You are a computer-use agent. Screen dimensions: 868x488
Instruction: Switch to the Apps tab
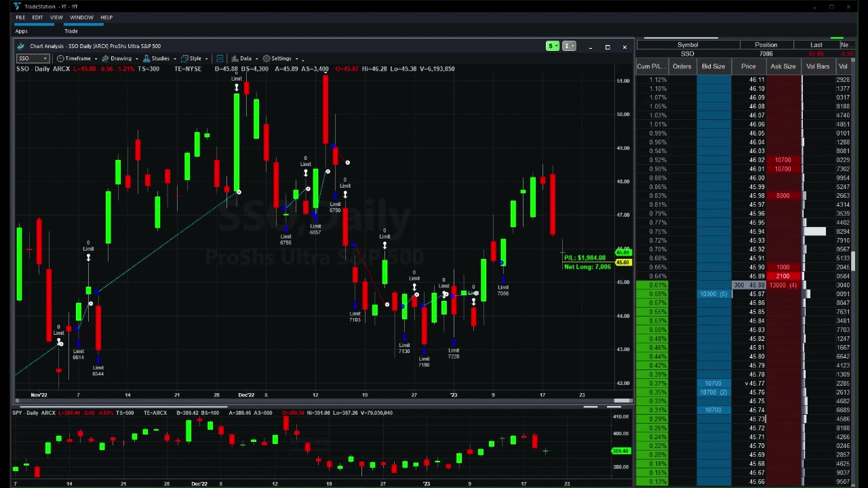(x=21, y=31)
